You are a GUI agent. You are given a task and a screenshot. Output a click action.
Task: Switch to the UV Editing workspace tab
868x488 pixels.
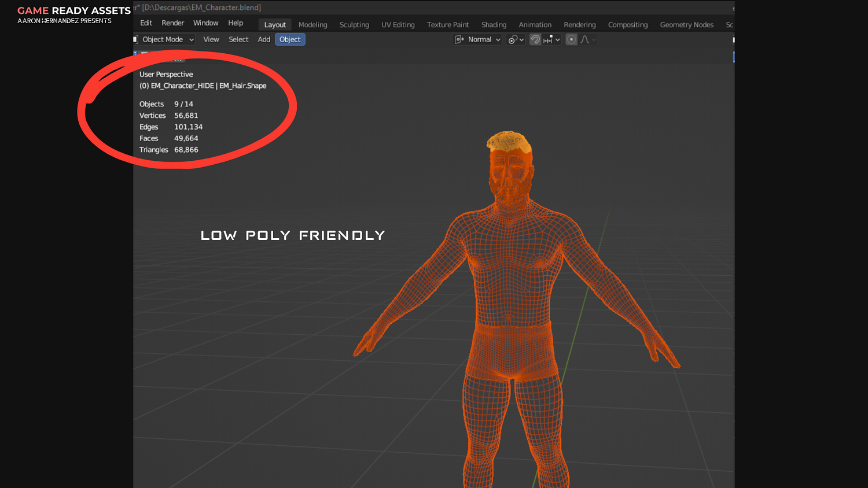point(398,25)
